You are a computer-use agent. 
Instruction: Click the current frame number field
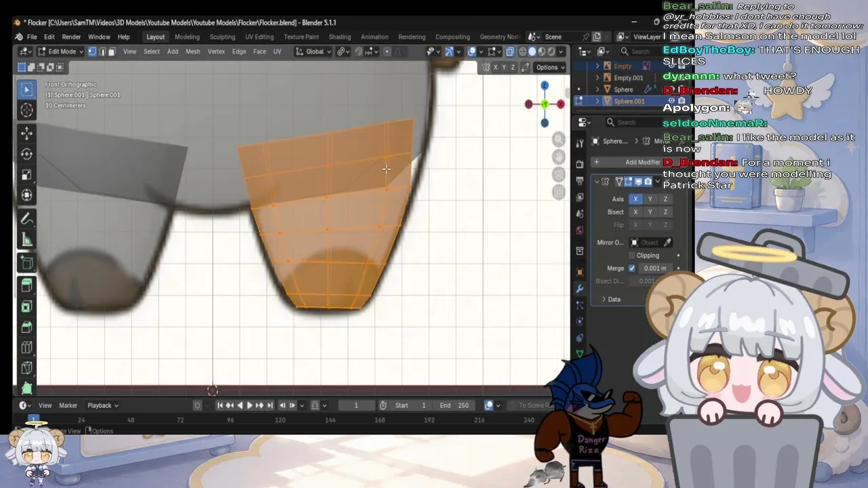tap(356, 405)
